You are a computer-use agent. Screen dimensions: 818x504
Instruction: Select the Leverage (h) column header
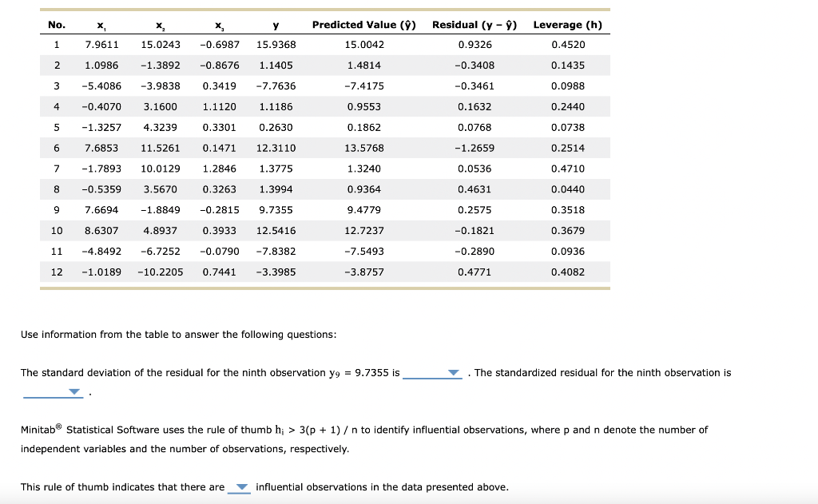[567, 25]
